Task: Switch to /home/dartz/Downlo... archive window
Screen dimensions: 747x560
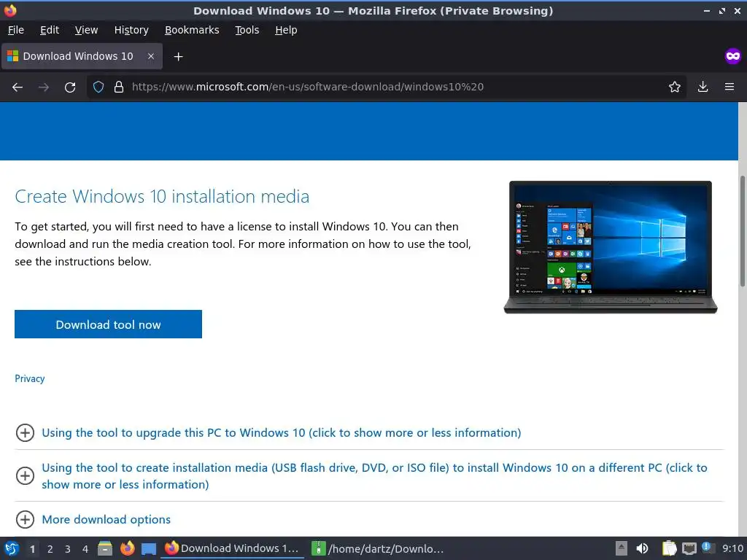Action: [377, 548]
